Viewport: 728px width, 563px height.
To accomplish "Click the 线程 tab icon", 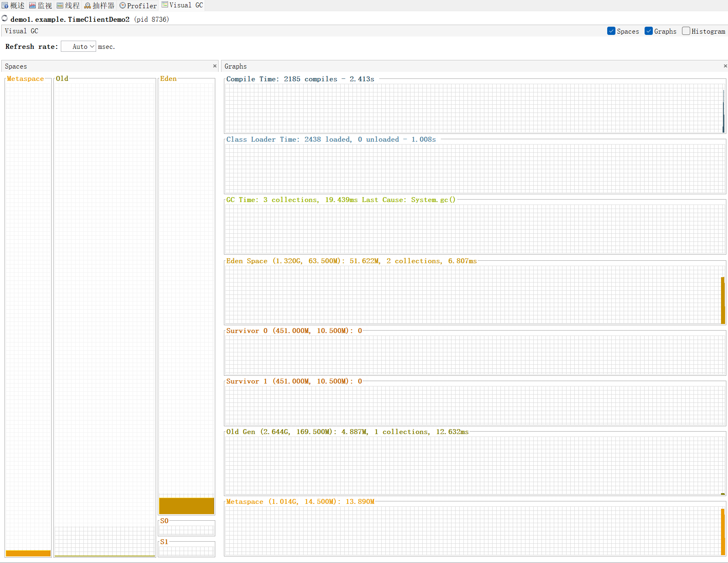I will pyautogui.click(x=60, y=5).
